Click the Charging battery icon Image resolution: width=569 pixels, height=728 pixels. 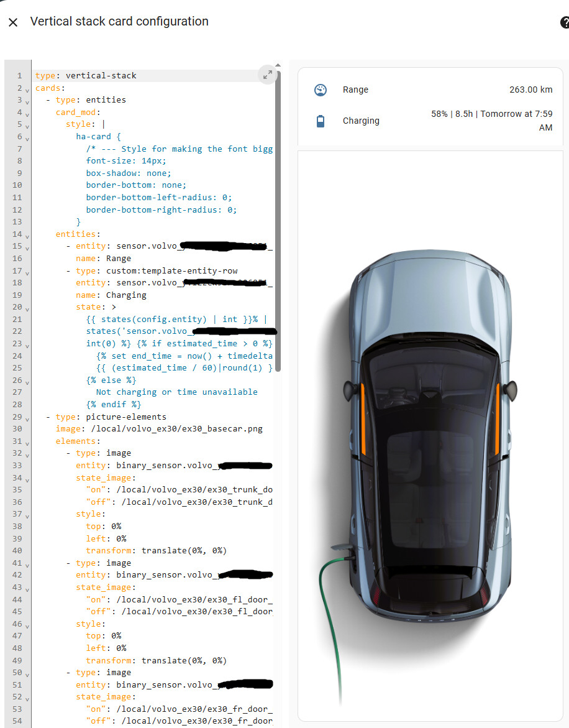coord(321,121)
